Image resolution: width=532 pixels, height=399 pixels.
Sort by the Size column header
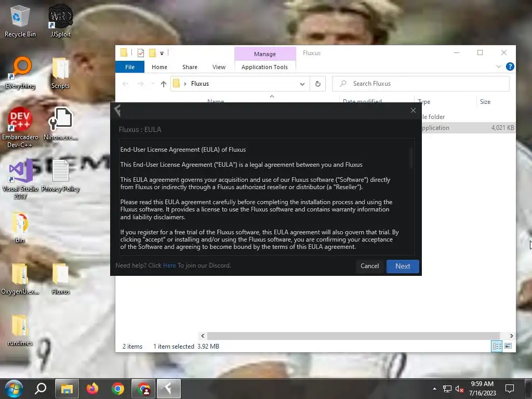(x=485, y=101)
